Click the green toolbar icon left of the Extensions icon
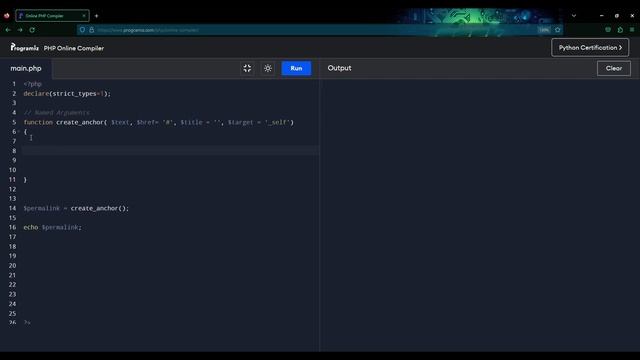The image size is (640, 360). coord(608,30)
